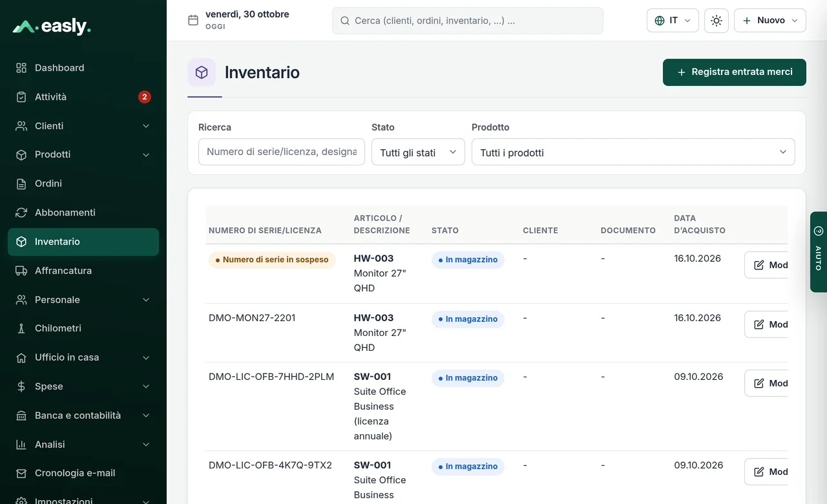This screenshot has height=504, width=827.
Task: Click Mod button for DMO-MON27-2201 row
Action: point(766,324)
